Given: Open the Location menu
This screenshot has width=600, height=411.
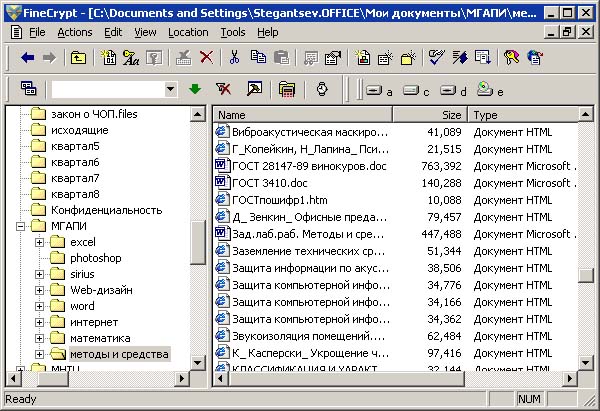Looking at the screenshot, I should (x=188, y=33).
